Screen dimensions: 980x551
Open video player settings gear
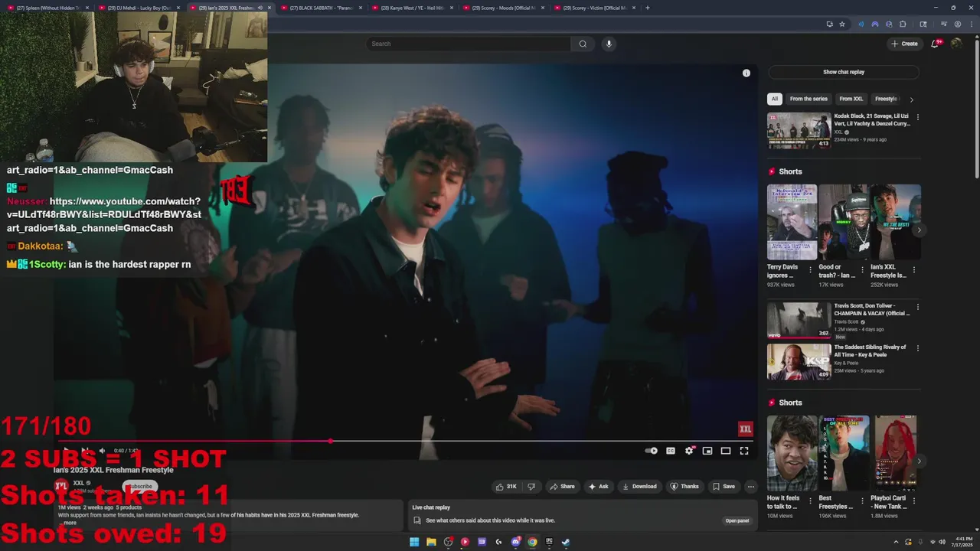coord(689,451)
